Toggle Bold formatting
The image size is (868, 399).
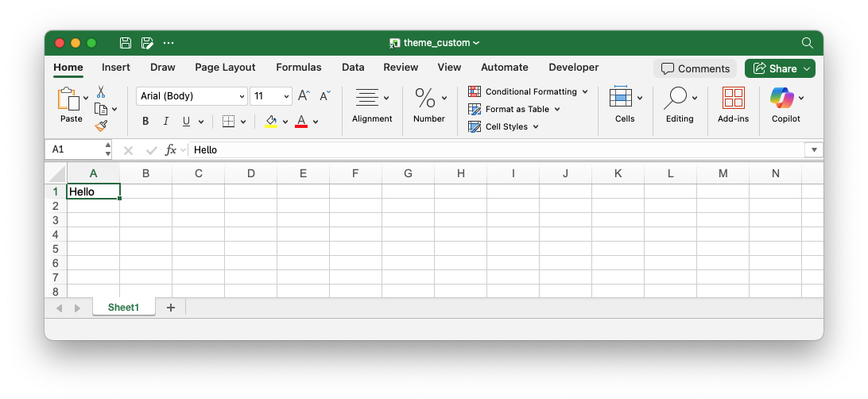click(x=145, y=121)
